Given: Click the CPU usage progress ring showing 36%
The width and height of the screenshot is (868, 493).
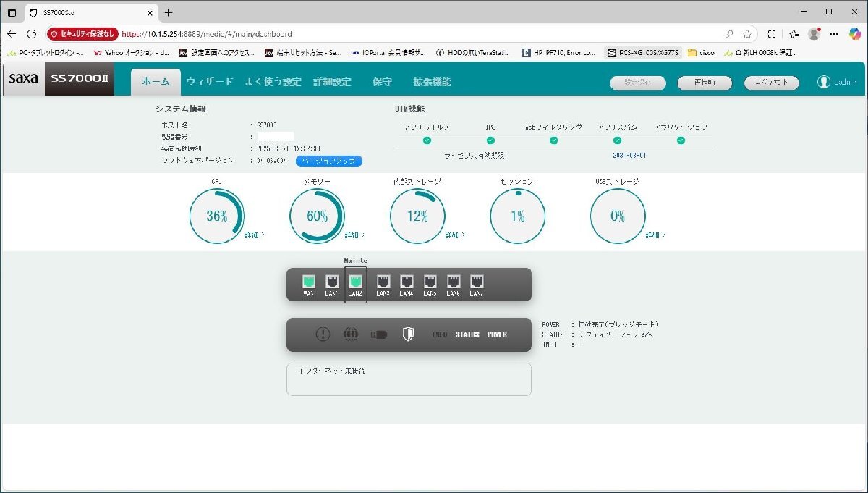Looking at the screenshot, I should [x=217, y=215].
